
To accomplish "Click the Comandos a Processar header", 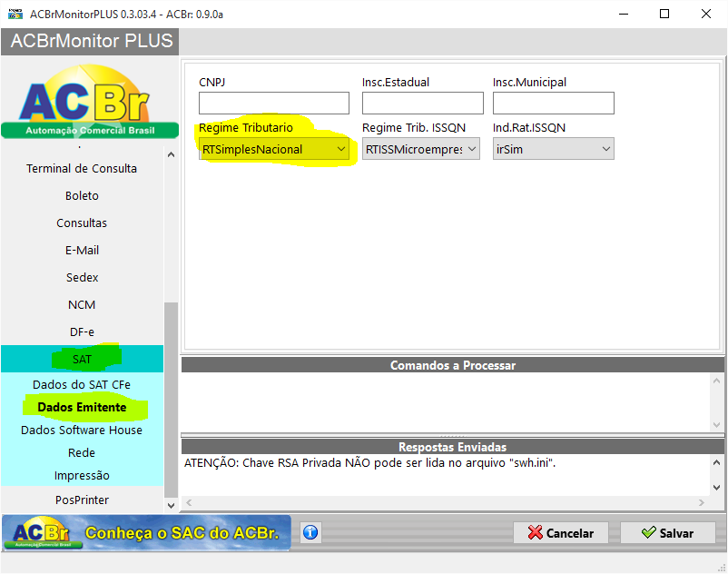I will tap(453, 365).
